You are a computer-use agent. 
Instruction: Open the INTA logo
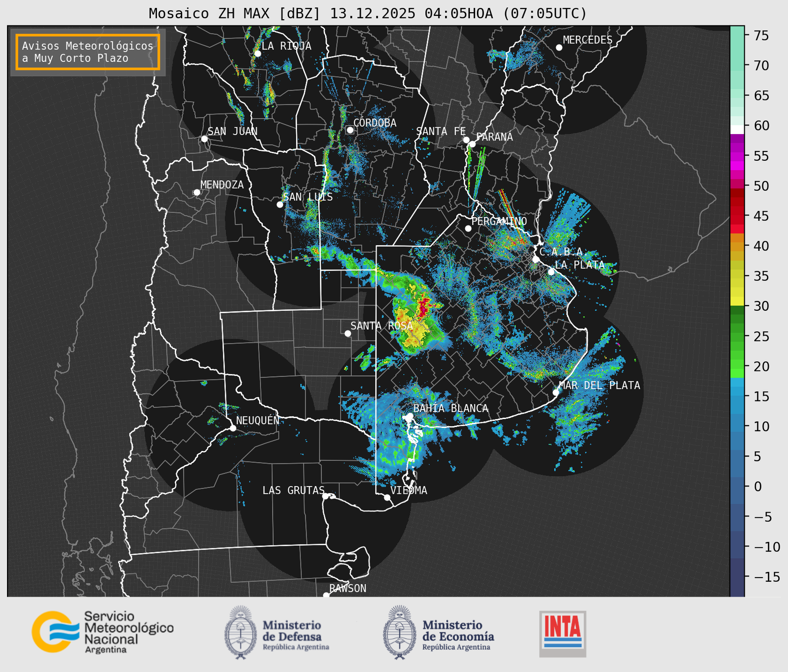562,634
